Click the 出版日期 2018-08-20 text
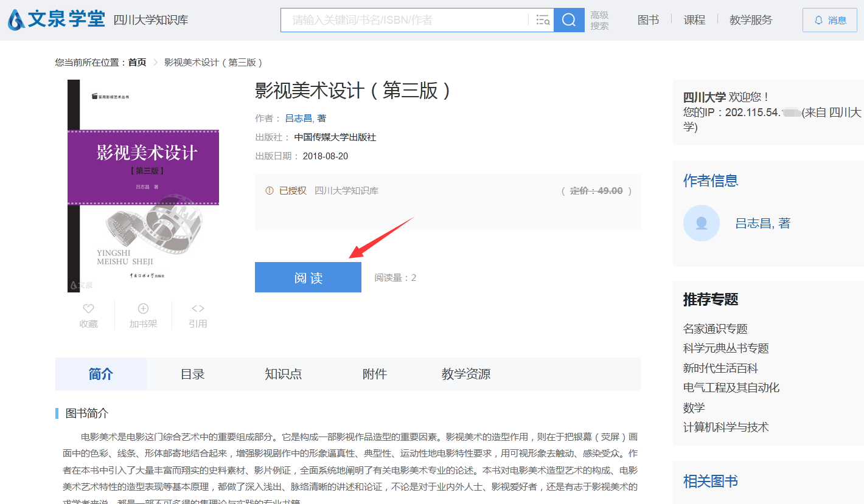This screenshot has height=504, width=864. click(x=302, y=156)
